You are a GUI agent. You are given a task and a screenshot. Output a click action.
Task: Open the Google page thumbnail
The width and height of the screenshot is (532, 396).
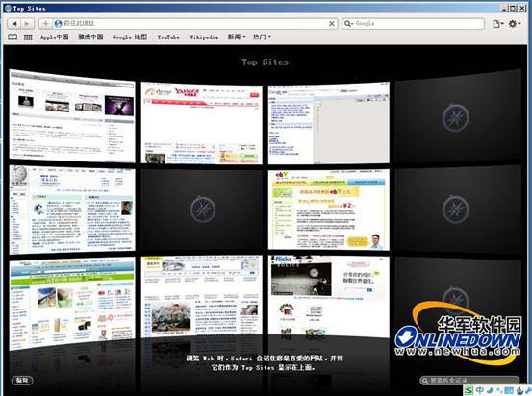point(329,123)
